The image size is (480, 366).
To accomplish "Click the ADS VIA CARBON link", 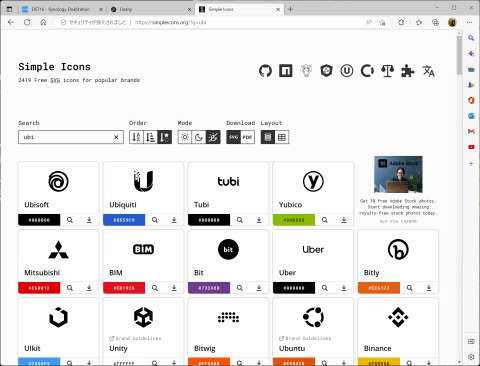I will [x=398, y=221].
